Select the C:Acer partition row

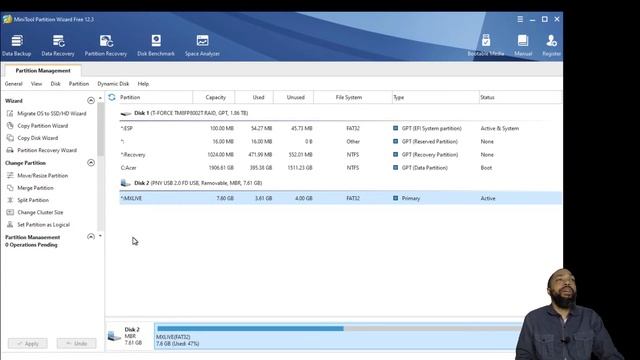coord(340,168)
